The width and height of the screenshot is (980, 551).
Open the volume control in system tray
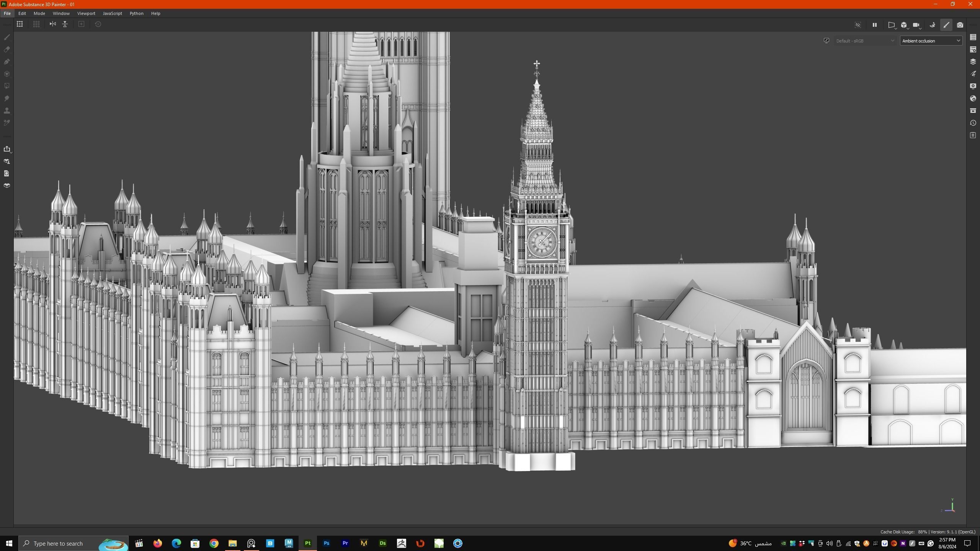pos(830,543)
